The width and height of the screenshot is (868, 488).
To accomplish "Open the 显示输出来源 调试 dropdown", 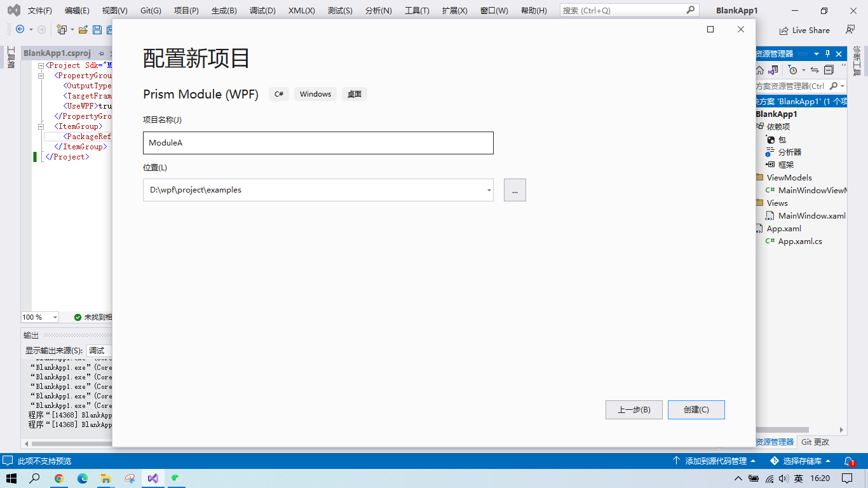I will [99, 350].
